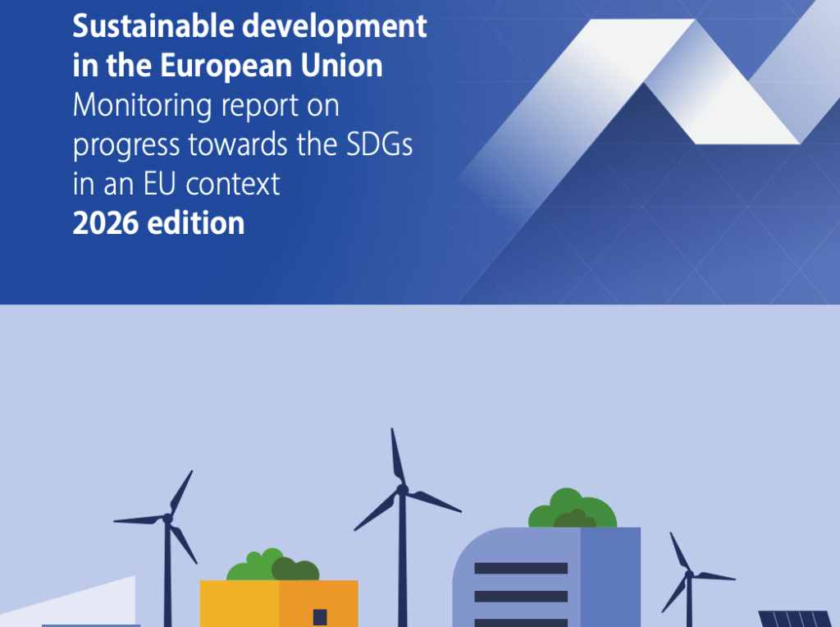Viewport: 840px width, 627px height.
Task: Click the green rooftop bush on the blue building
Action: pos(572,507)
